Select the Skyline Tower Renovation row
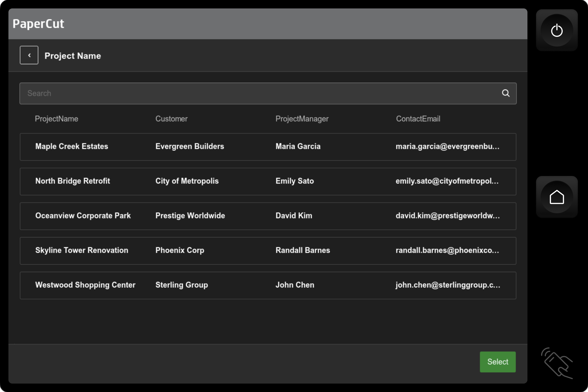Viewport: 588px width, 392px height. [82, 250]
